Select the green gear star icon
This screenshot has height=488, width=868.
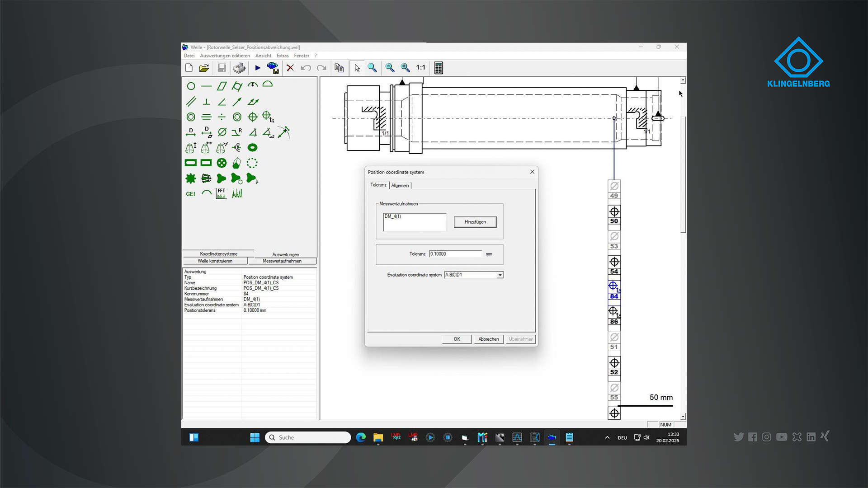191,178
